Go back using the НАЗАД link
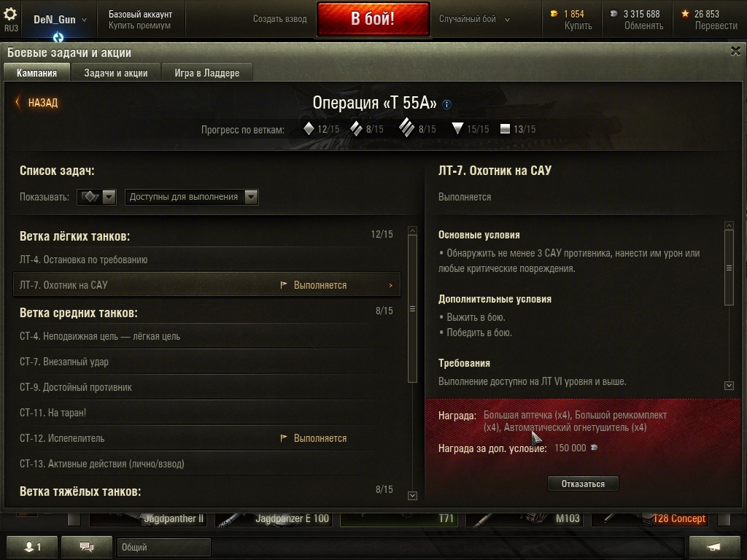Screen dimensions: 747x560 click(x=37, y=102)
